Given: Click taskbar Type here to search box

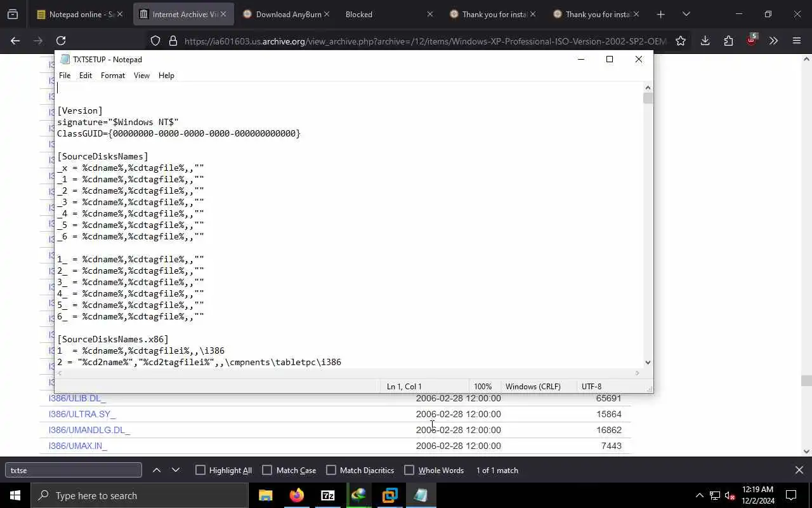Looking at the screenshot, I should [140, 495].
